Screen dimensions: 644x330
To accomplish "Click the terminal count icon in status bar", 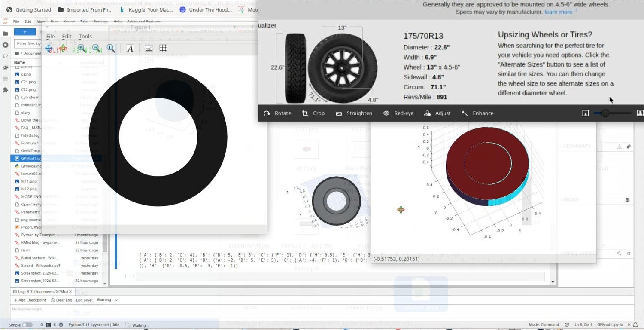I will click(49, 325).
